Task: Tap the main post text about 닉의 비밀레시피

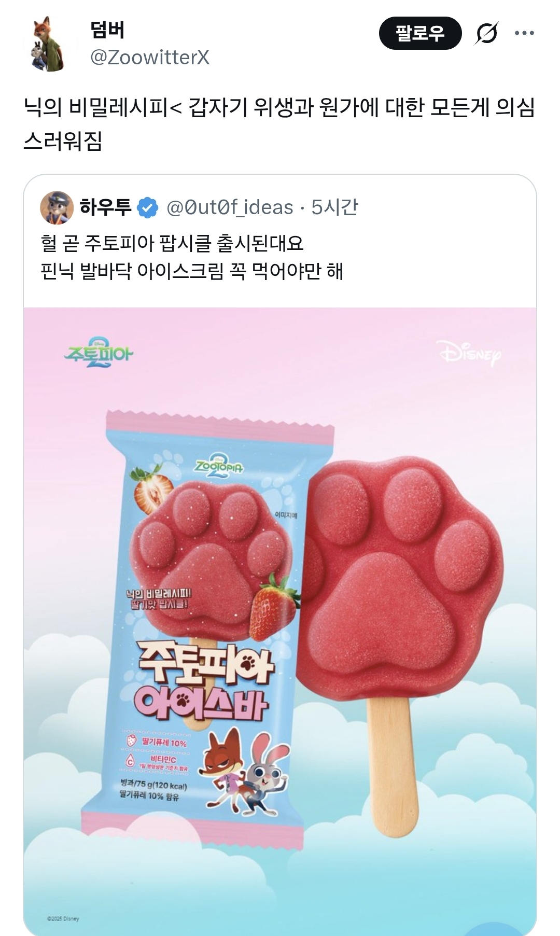Action: pos(279,123)
